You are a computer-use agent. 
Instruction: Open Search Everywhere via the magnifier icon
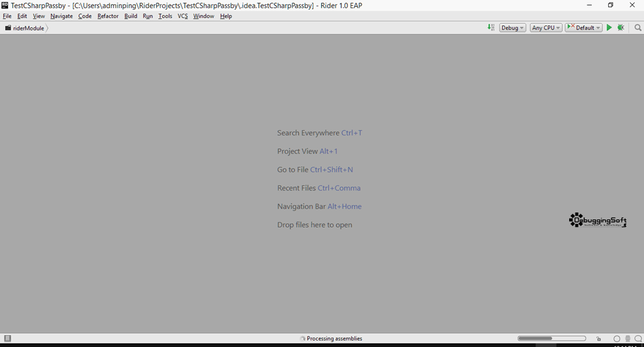(x=638, y=28)
